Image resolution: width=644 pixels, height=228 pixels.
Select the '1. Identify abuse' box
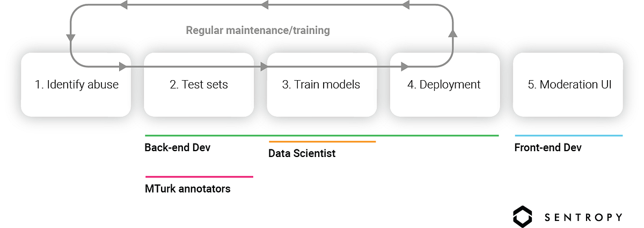(x=76, y=84)
